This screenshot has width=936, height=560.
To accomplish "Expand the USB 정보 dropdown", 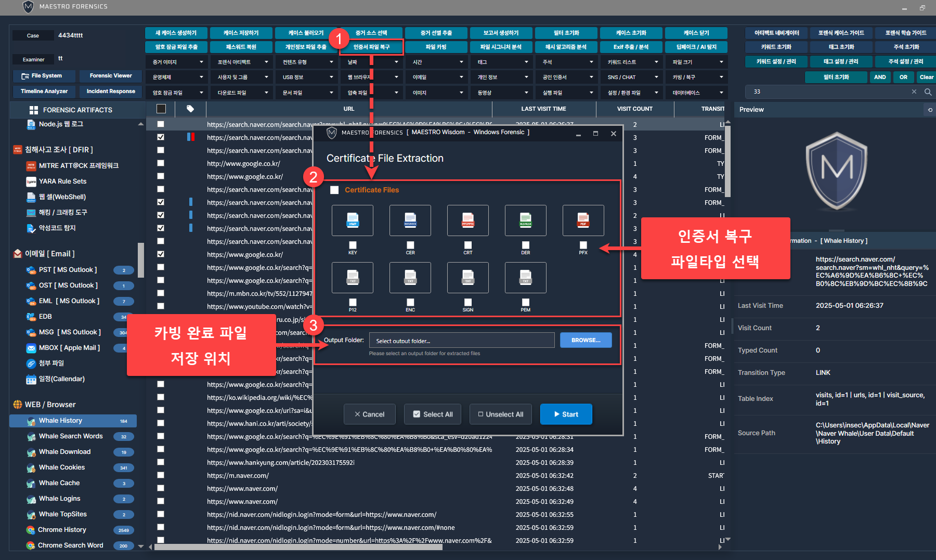I will click(x=307, y=77).
